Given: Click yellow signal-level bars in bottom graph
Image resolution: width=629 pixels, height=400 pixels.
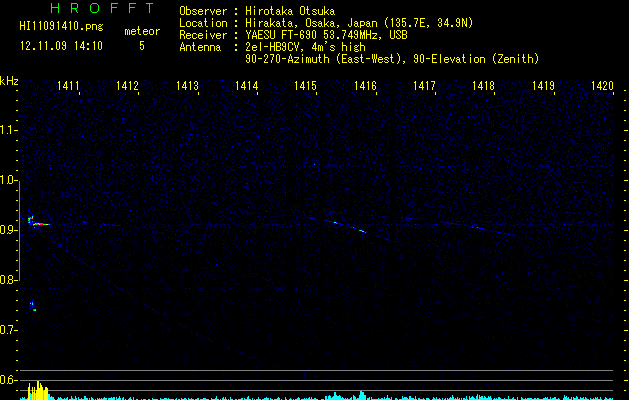Looking at the screenshot, I should pos(38,391).
